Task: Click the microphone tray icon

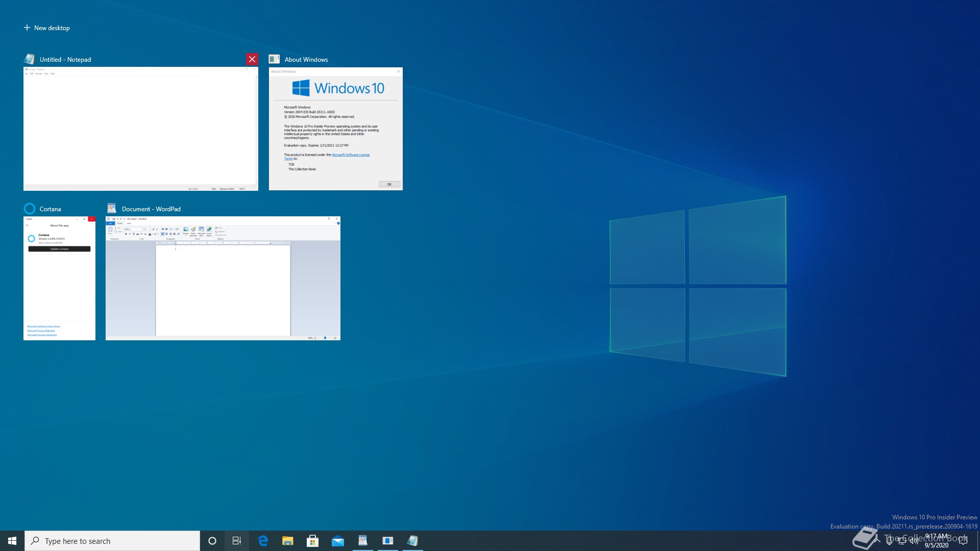Action: (890, 541)
